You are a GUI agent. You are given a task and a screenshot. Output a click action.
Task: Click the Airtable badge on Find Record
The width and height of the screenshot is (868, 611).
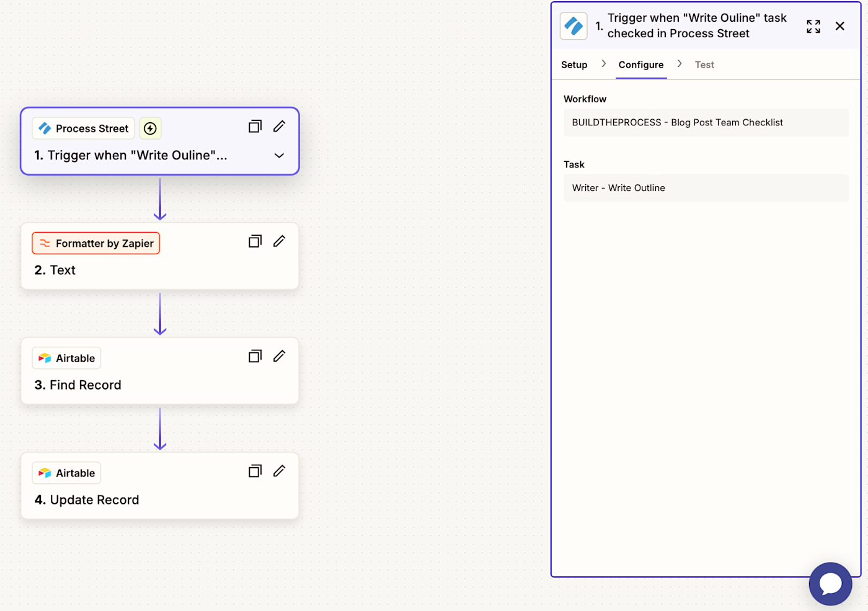point(66,358)
